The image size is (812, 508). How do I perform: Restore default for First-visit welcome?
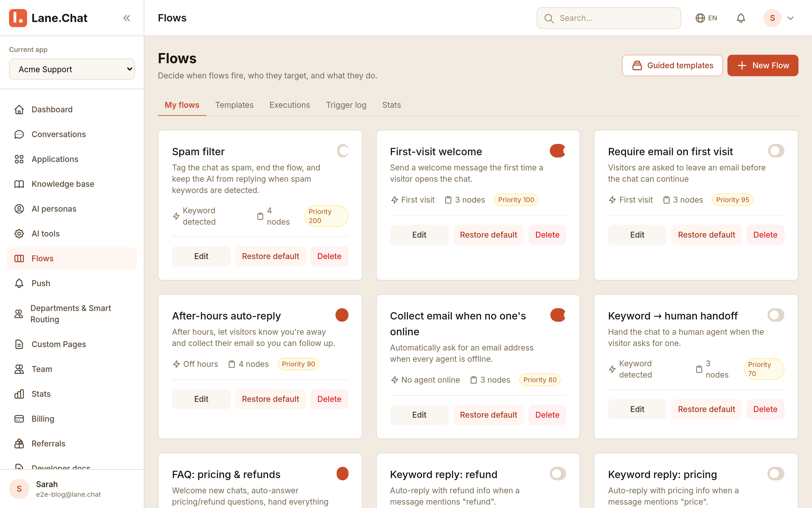coord(488,235)
